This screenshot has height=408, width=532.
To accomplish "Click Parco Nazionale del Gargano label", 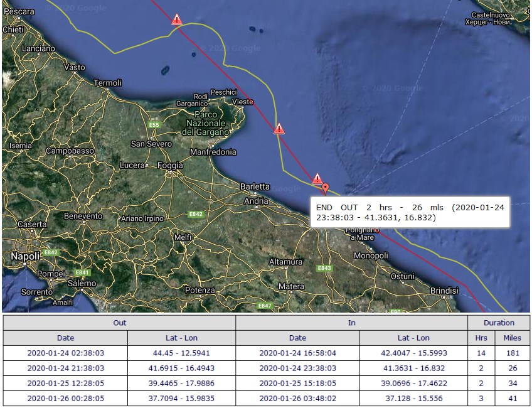I will tap(206, 123).
